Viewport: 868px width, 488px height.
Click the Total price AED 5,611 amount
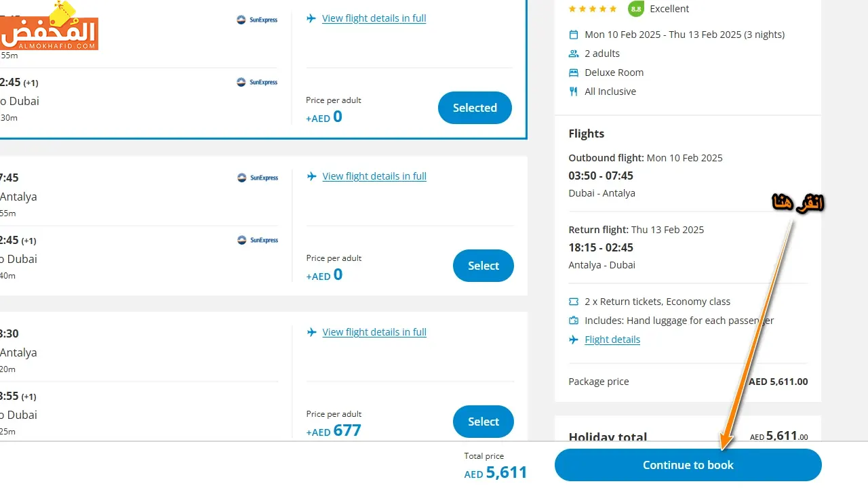click(496, 472)
